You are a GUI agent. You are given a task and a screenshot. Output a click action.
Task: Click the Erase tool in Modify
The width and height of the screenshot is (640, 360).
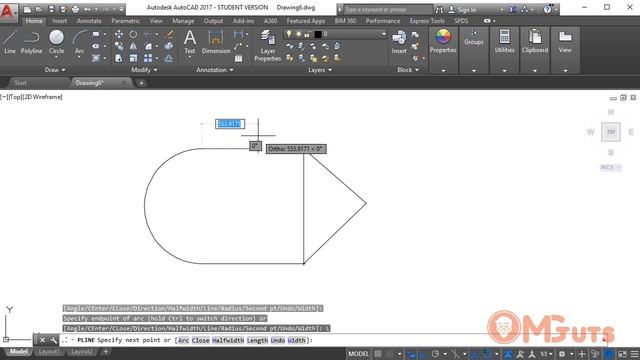pos(169,34)
